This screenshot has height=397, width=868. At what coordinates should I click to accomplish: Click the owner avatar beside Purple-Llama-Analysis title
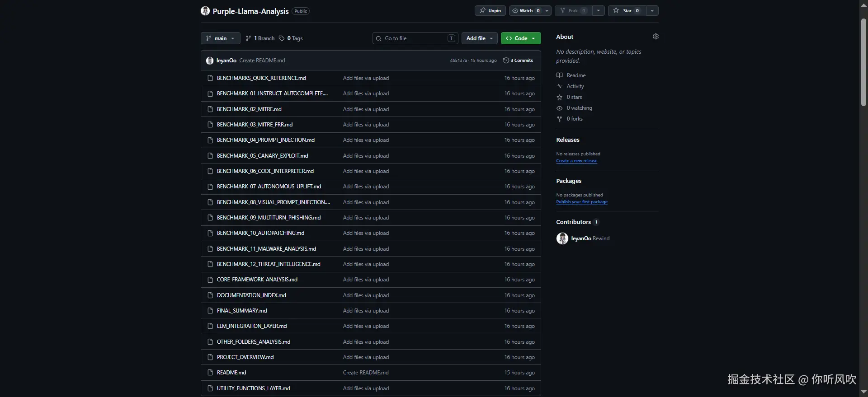click(x=205, y=11)
